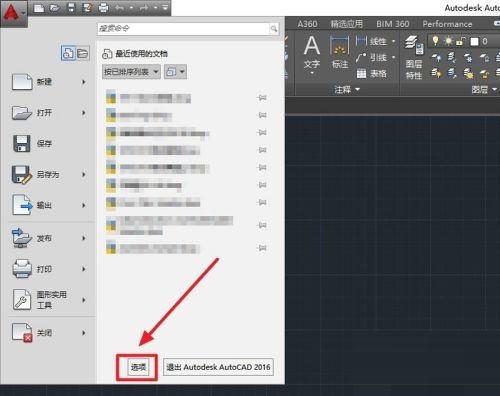The width and height of the screenshot is (500, 396).
Task: Select the 输出 menu entry
Action: [48, 205]
